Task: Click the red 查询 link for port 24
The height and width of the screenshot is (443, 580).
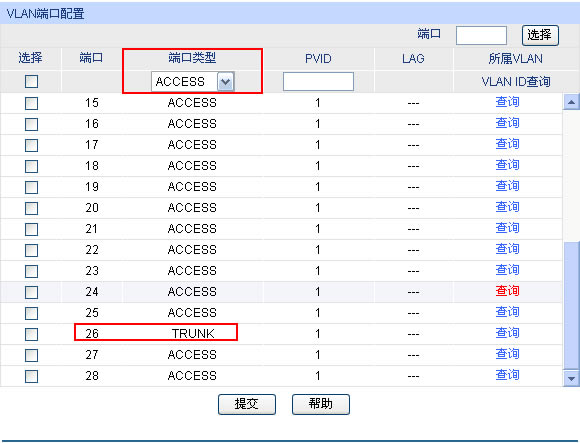Action: (x=508, y=291)
